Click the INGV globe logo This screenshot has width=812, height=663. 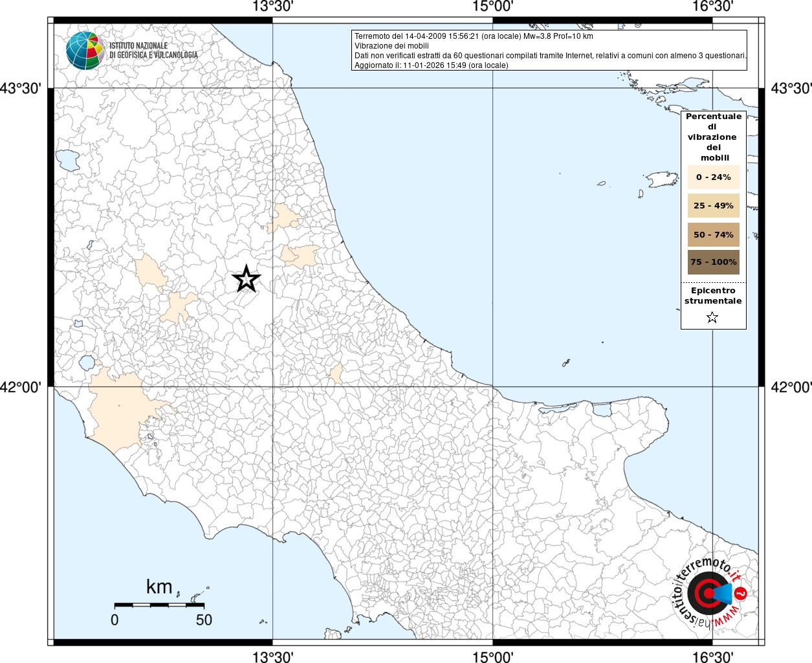tap(85, 51)
